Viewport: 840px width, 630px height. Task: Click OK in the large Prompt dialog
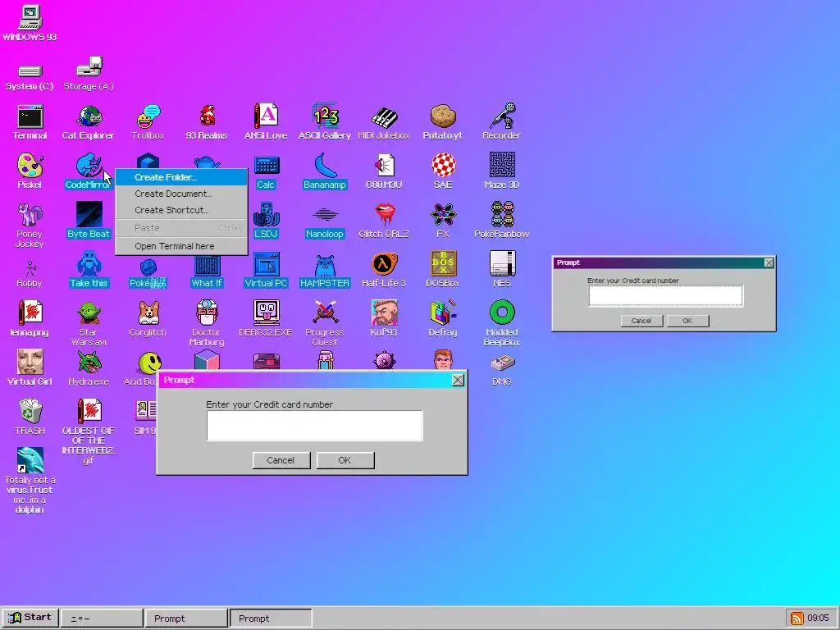[x=345, y=460]
